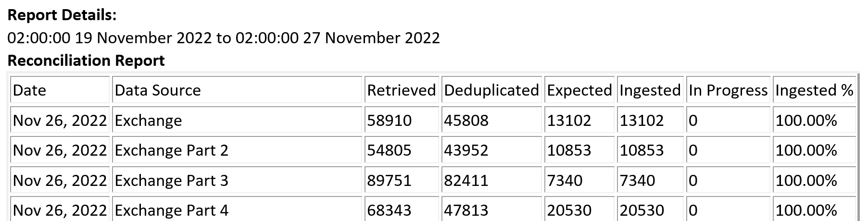Click the Reconciliation Report heading

pyautogui.click(x=86, y=61)
